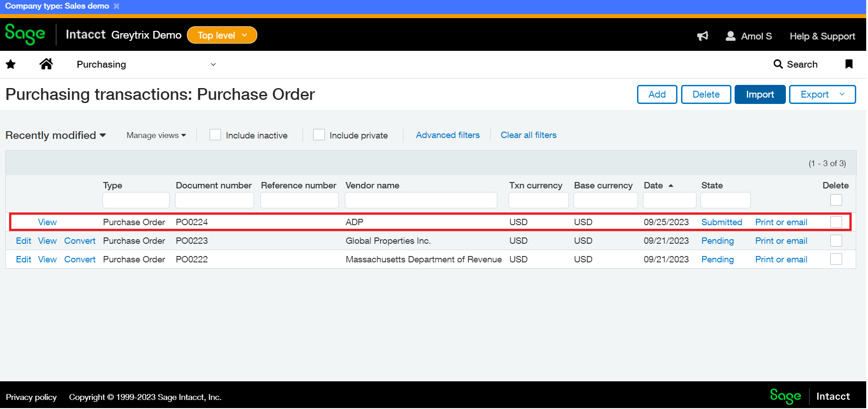The image size is (868, 409).
Task: Click the Add button
Action: [657, 94]
